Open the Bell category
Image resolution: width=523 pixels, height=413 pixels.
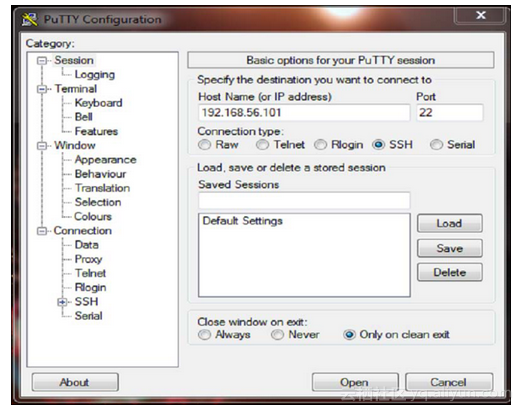click(x=83, y=117)
